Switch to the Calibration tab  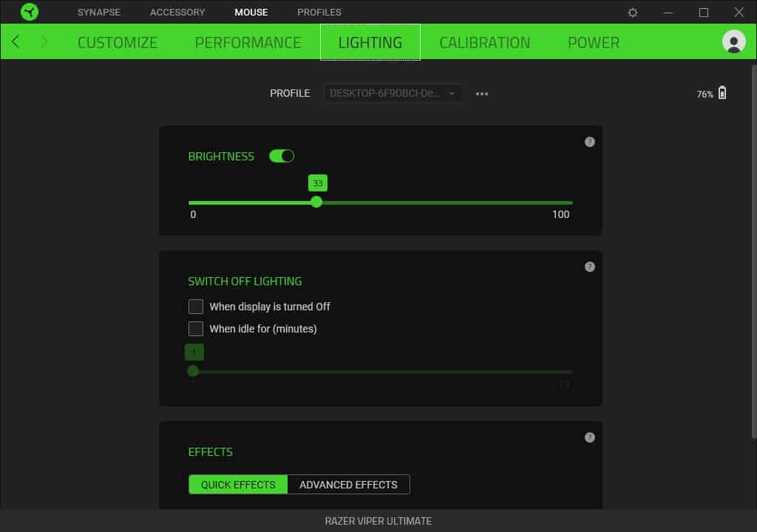click(x=484, y=42)
